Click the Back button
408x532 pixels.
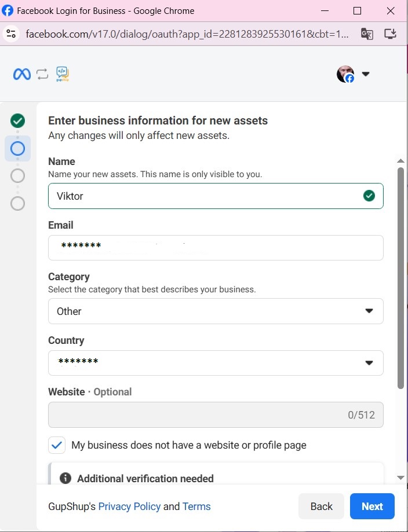point(321,507)
